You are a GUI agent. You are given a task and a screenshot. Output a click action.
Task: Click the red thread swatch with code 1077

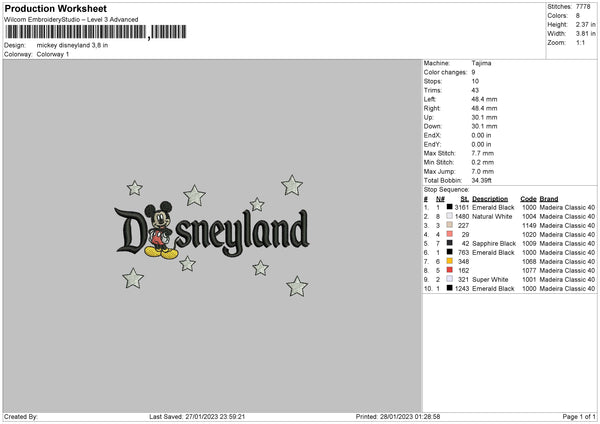(450, 270)
